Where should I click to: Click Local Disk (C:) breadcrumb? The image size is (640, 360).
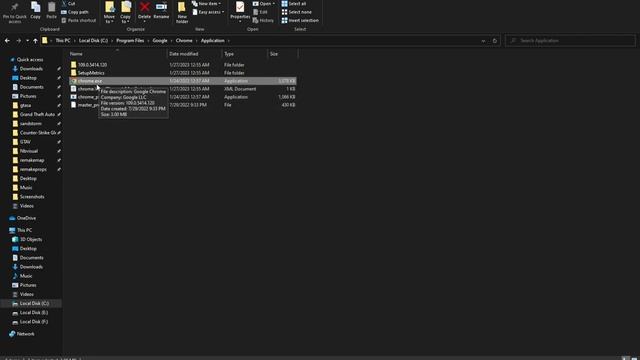click(93, 40)
